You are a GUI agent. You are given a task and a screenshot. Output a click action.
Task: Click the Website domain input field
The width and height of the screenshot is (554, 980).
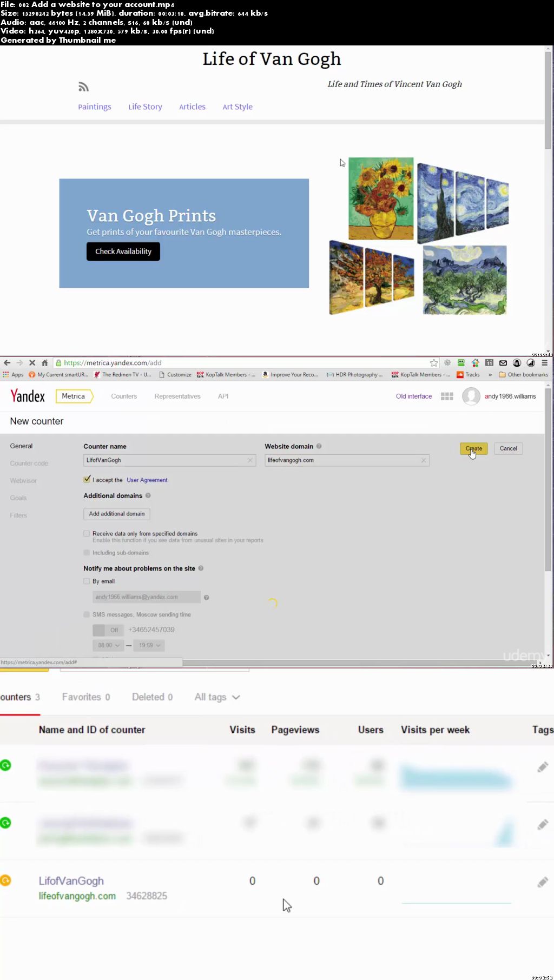(347, 460)
